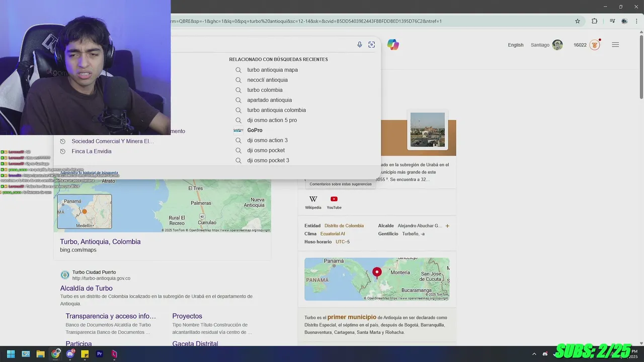Click the Discord system tray icon

point(545,354)
